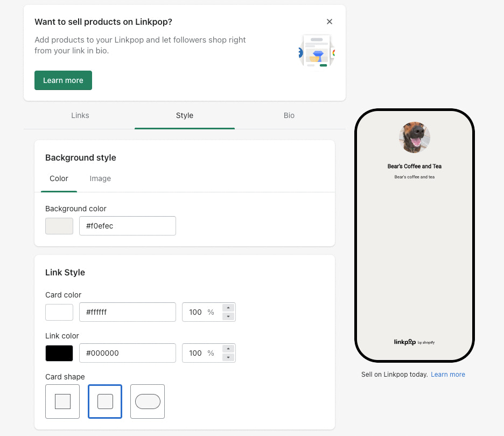Open the Learn more link under the preview
This screenshot has height=436, width=504.
coord(447,374)
